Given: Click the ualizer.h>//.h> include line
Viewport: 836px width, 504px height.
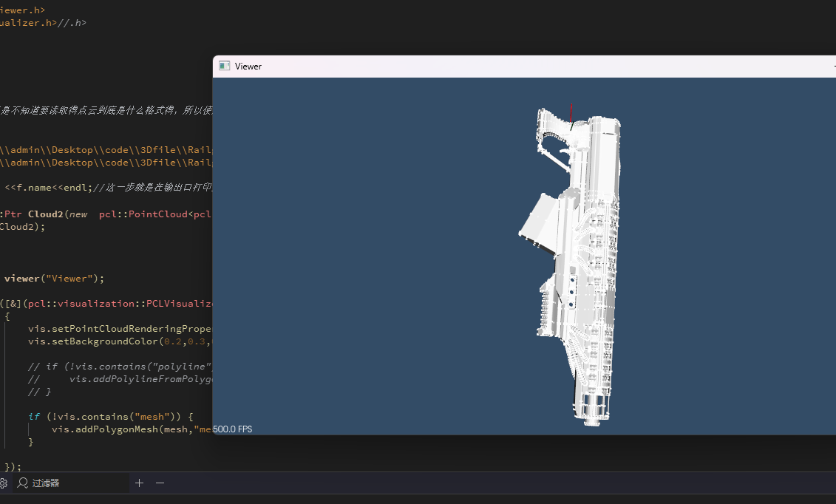Looking at the screenshot, I should [x=43, y=23].
